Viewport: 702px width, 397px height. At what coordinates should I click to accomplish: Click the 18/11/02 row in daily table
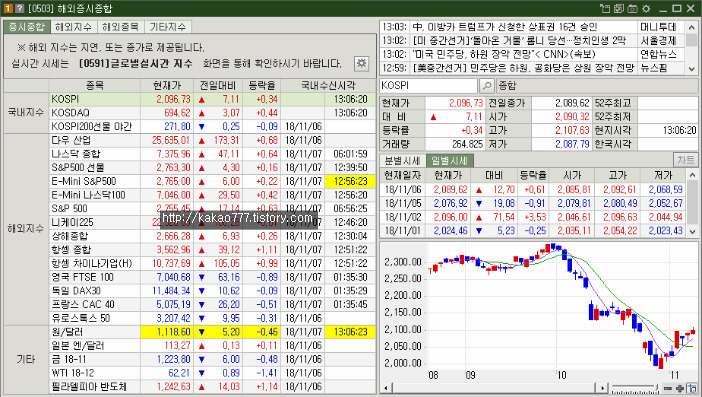tap(533, 217)
